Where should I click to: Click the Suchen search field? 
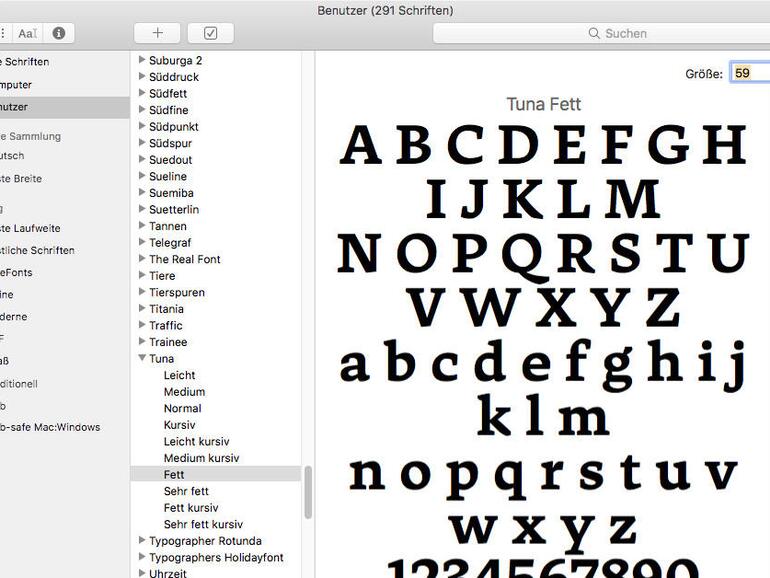click(x=602, y=33)
